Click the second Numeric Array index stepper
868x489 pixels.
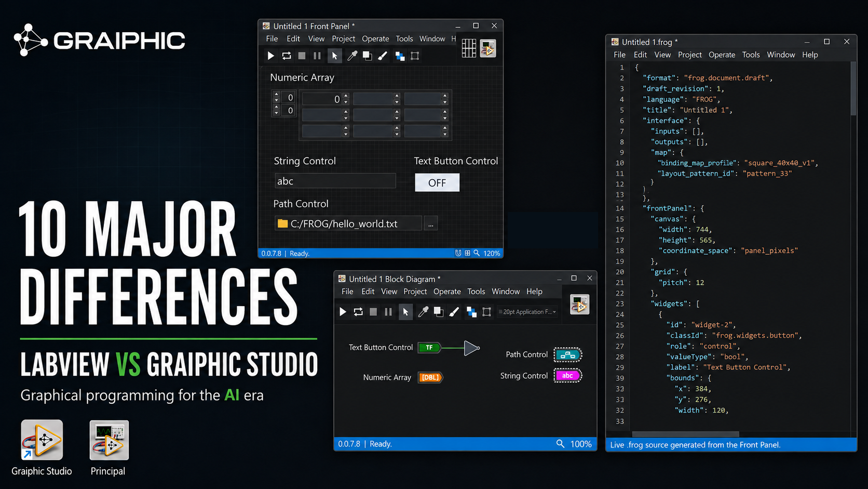[x=276, y=110]
